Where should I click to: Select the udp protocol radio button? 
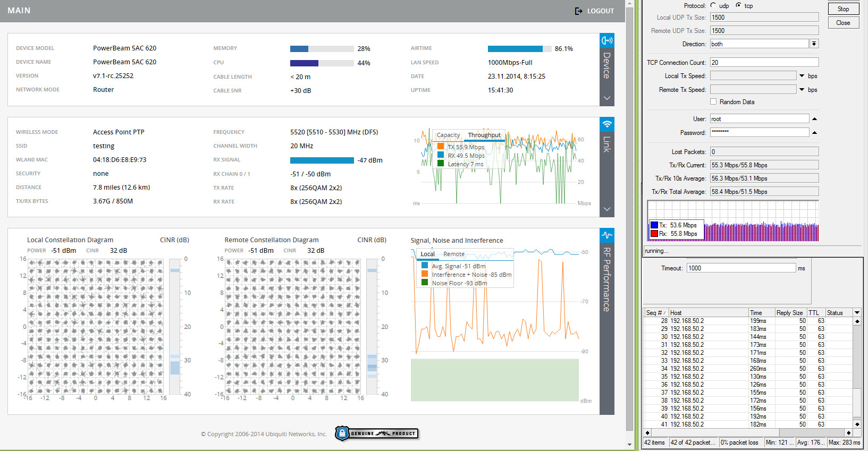713,5
